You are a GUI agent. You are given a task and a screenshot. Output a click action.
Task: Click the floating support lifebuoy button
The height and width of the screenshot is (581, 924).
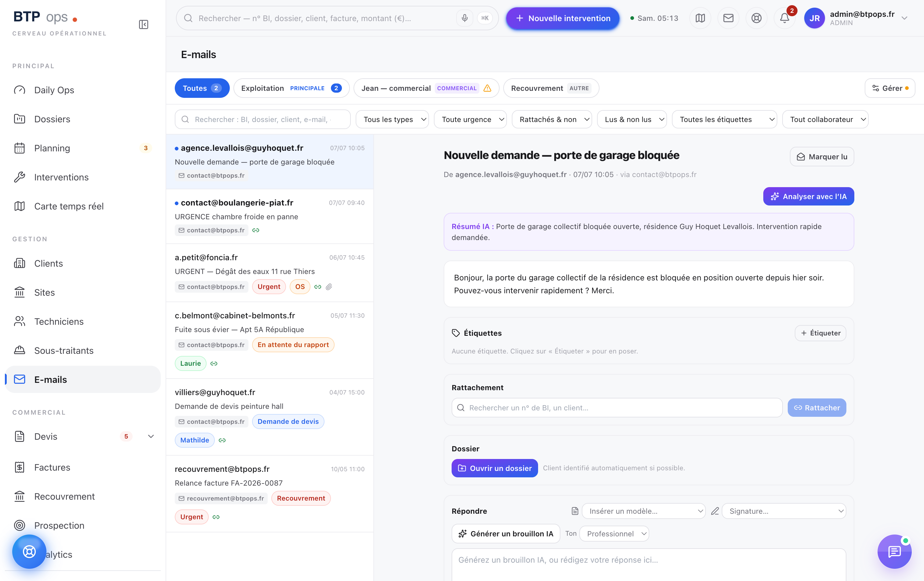coord(29,551)
